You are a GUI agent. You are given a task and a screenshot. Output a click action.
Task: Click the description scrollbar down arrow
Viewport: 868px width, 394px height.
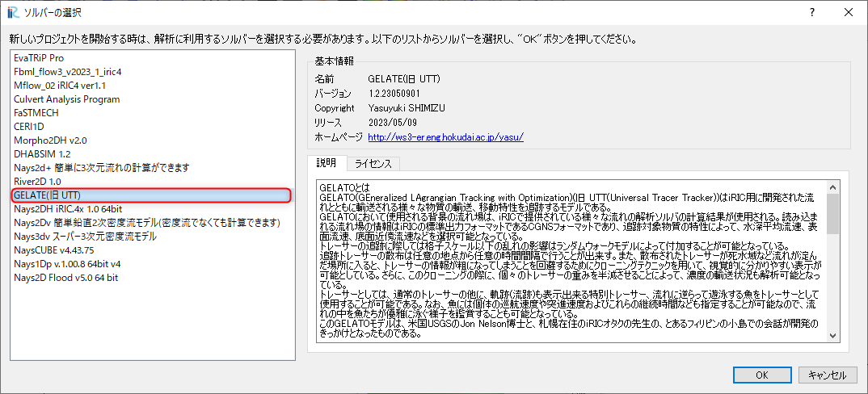pos(832,336)
